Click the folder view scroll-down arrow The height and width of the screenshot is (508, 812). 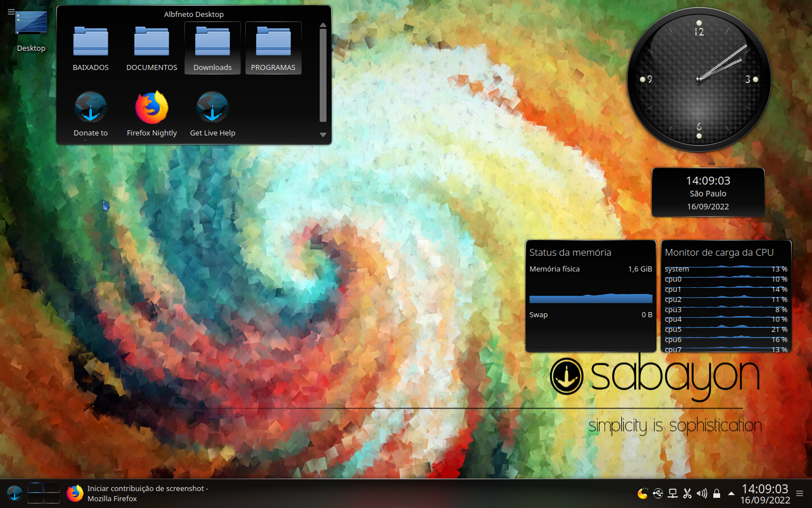pos(323,135)
